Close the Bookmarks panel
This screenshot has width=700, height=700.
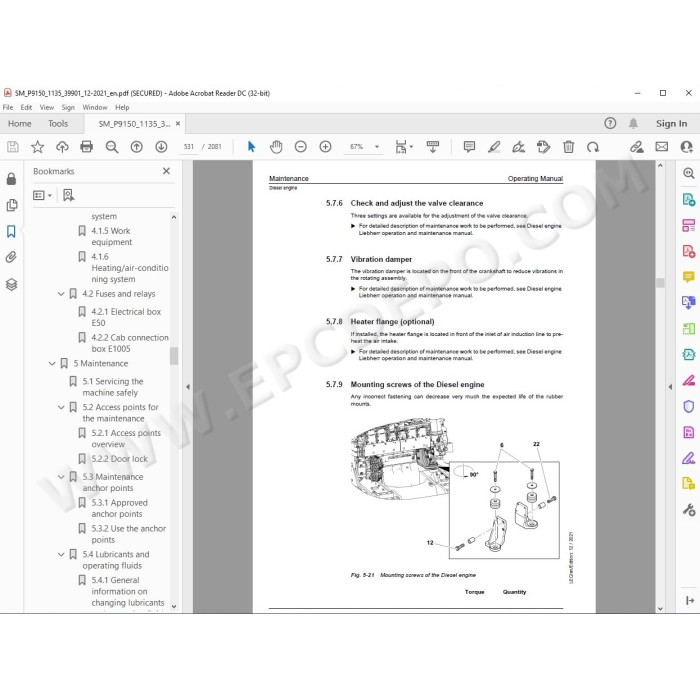[166, 171]
